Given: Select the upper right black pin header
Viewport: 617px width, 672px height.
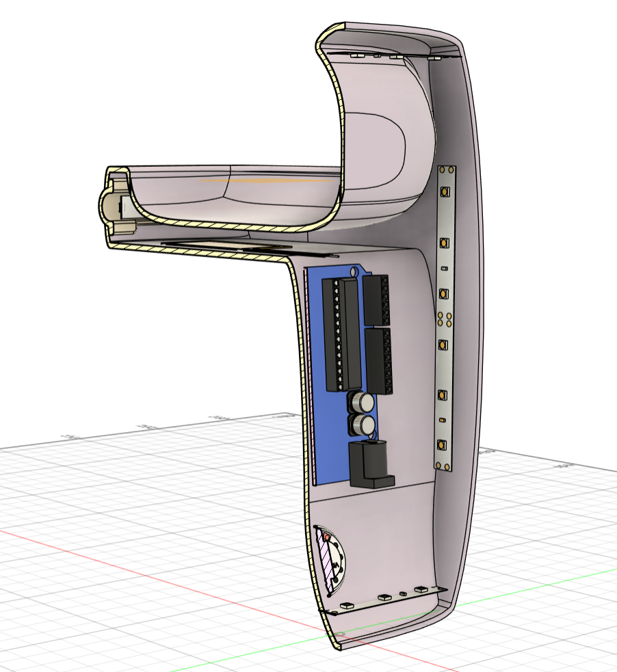Looking at the screenshot, I should tap(378, 300).
